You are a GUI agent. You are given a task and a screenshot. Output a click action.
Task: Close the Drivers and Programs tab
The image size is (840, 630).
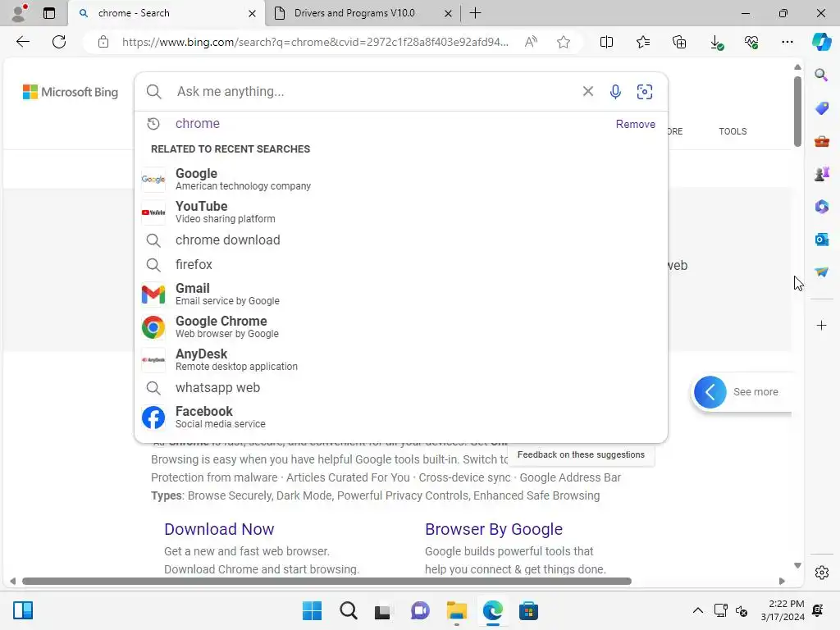click(448, 13)
